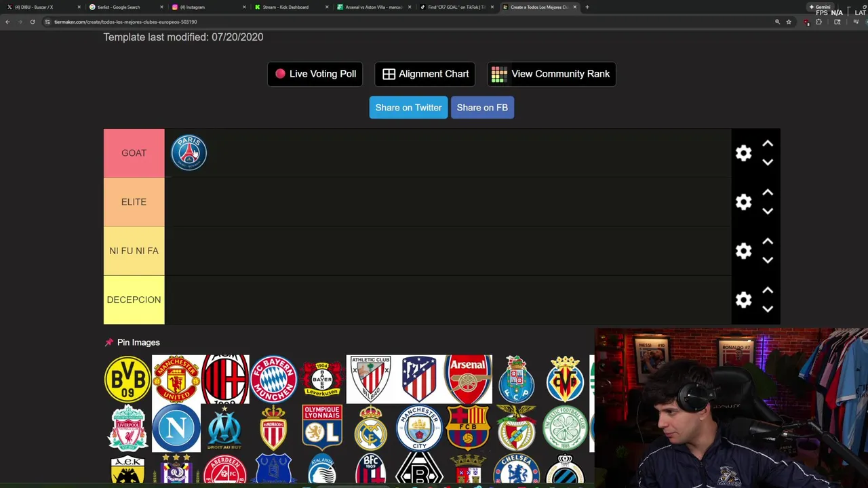Click the GOAT tier label
Image resolution: width=868 pixels, height=488 pixels.
pos(134,153)
